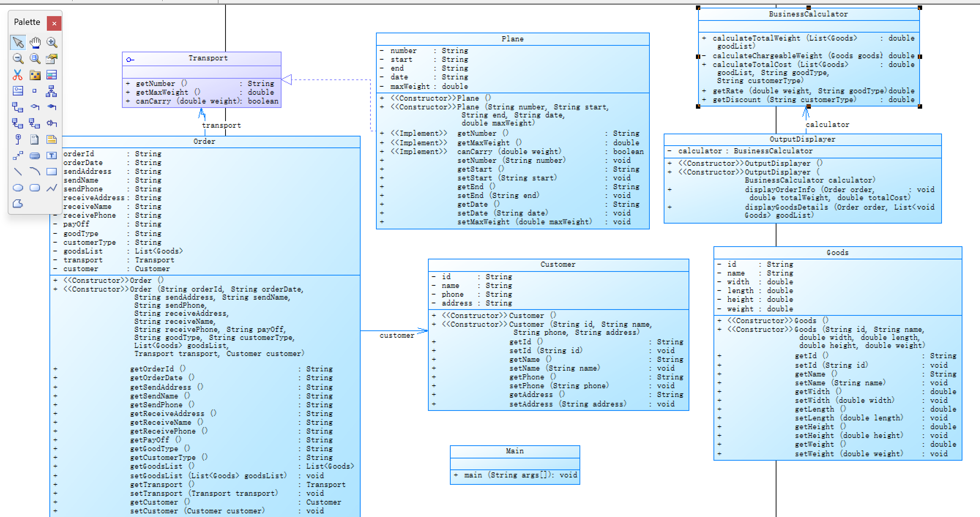980x517 pixels.
Task: Pick the Class tool in Palette
Action: [x=52, y=75]
